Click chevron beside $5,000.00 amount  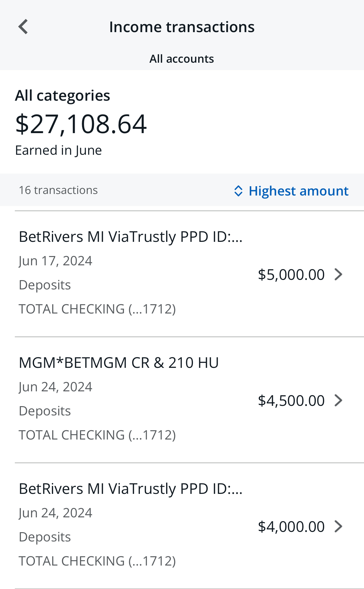339,274
